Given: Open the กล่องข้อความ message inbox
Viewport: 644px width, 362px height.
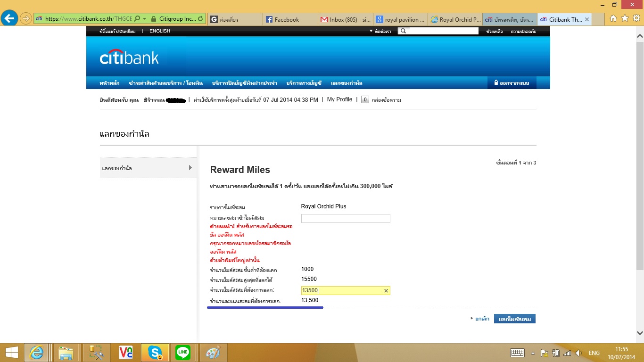Looking at the screenshot, I should (387, 100).
